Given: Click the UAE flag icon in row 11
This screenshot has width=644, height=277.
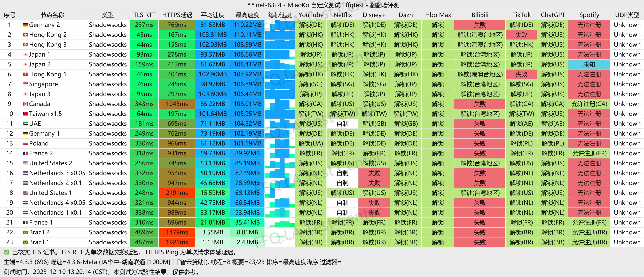Looking at the screenshot, I should tap(25, 124).
